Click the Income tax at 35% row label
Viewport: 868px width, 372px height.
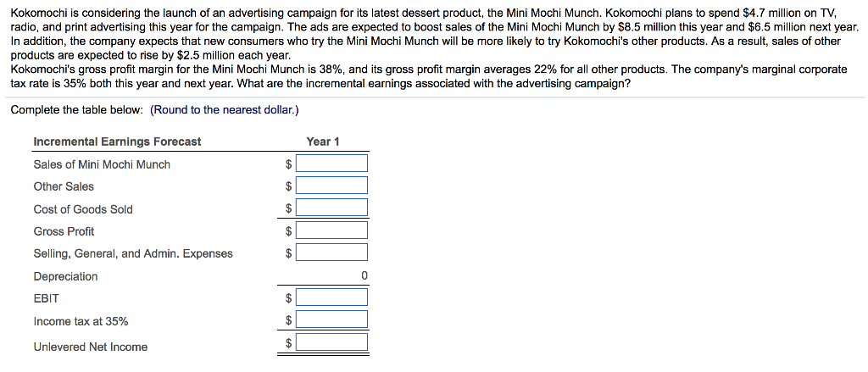click(81, 321)
